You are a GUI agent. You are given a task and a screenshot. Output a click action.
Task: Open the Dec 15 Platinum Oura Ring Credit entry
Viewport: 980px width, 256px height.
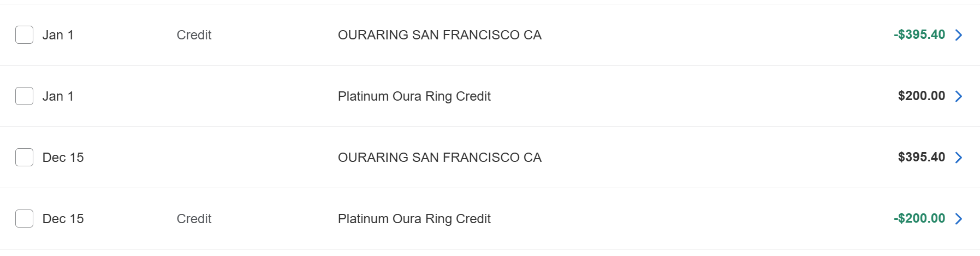pyautogui.click(x=414, y=219)
